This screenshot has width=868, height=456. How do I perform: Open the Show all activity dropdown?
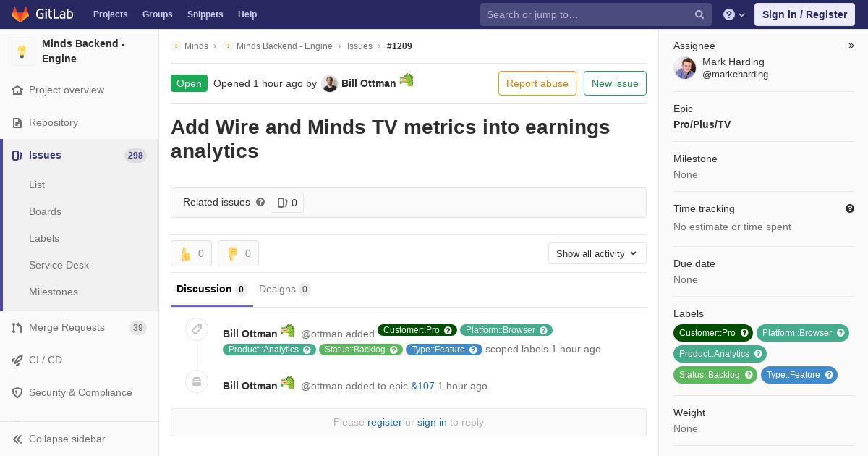pos(597,253)
